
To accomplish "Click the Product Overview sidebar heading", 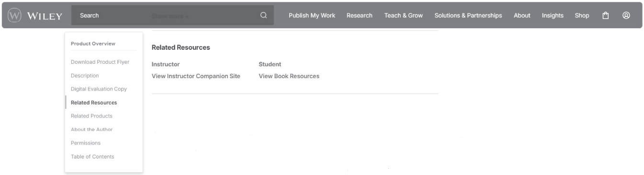I will 93,44.
